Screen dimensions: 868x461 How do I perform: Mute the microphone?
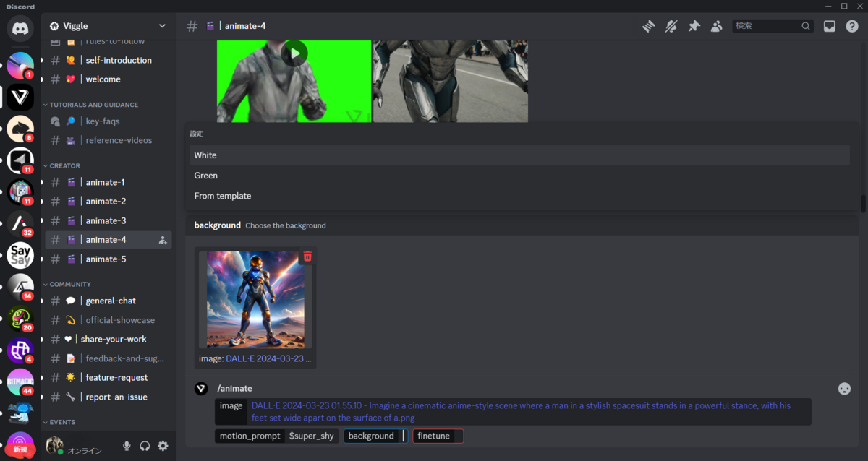coord(127,446)
